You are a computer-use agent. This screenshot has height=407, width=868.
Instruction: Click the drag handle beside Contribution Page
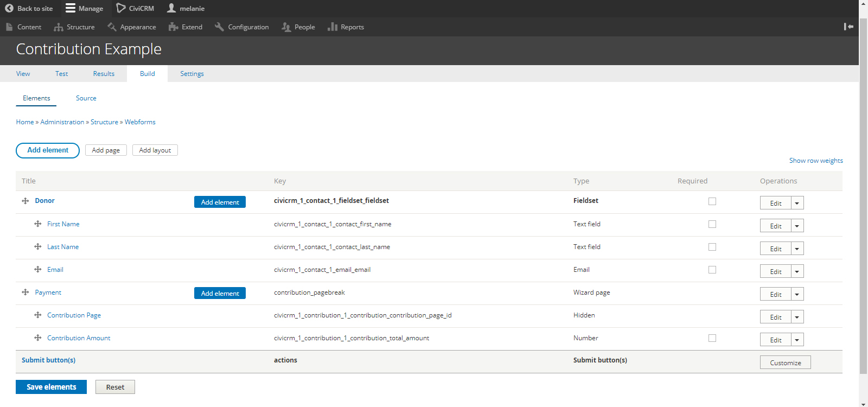(38, 315)
